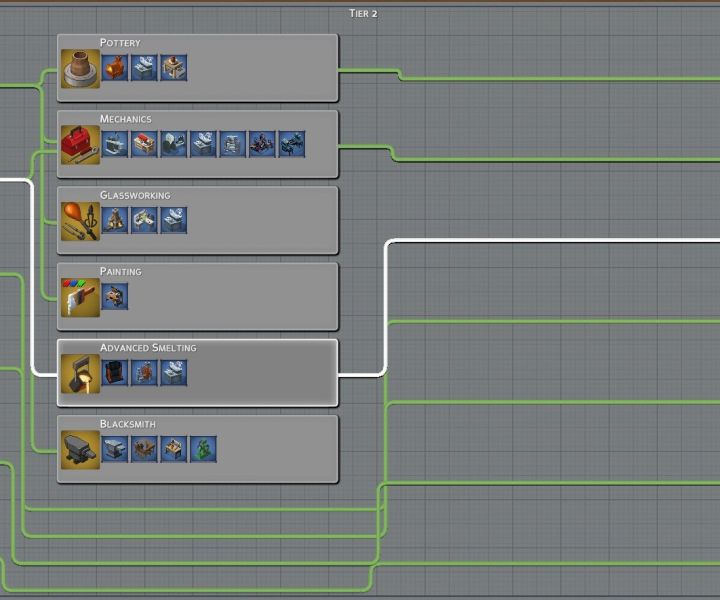Click the second unlock icon in Blacksmith
Image resolution: width=720 pixels, height=600 pixels.
pos(144,449)
